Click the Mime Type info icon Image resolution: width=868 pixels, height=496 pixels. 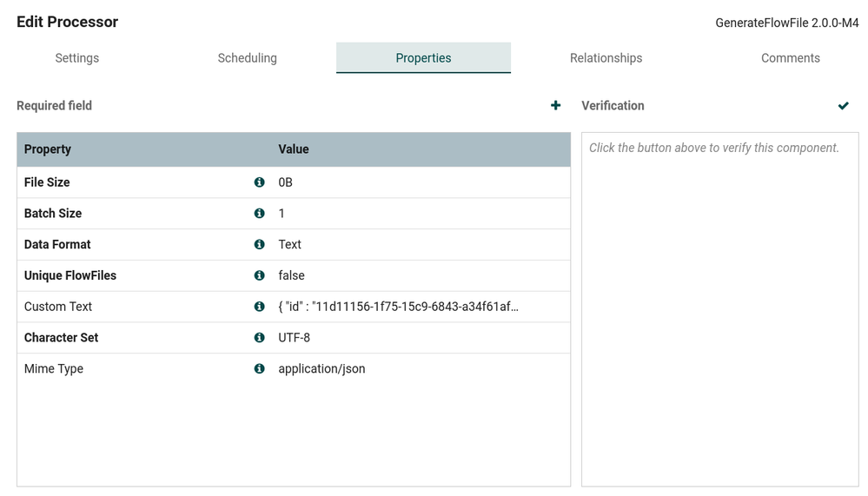(259, 369)
